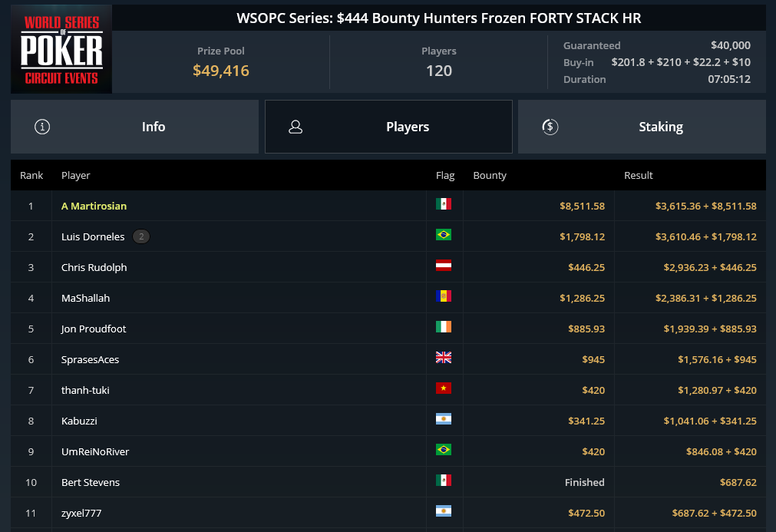This screenshot has width=776, height=532.
Task: Click the badge 2 beside Luis Dorneles
Action: pyautogui.click(x=141, y=236)
